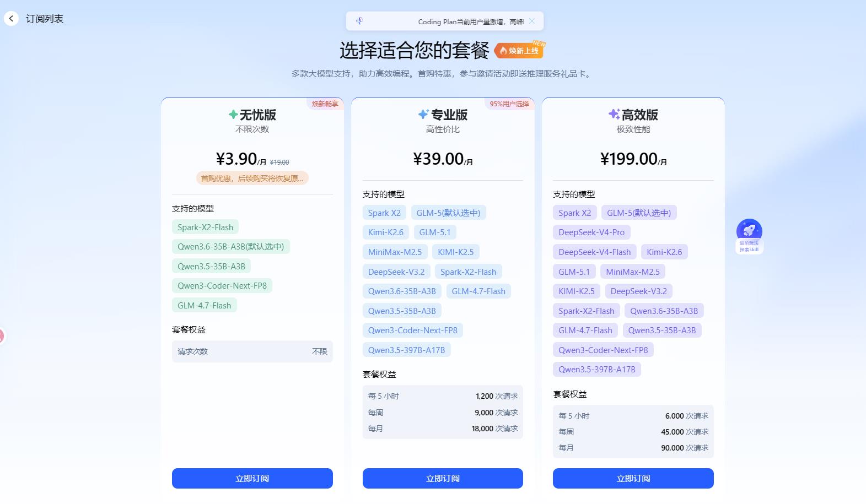Click the announcement speaker icon in the banner
This screenshot has width=866, height=504.
tap(359, 21)
